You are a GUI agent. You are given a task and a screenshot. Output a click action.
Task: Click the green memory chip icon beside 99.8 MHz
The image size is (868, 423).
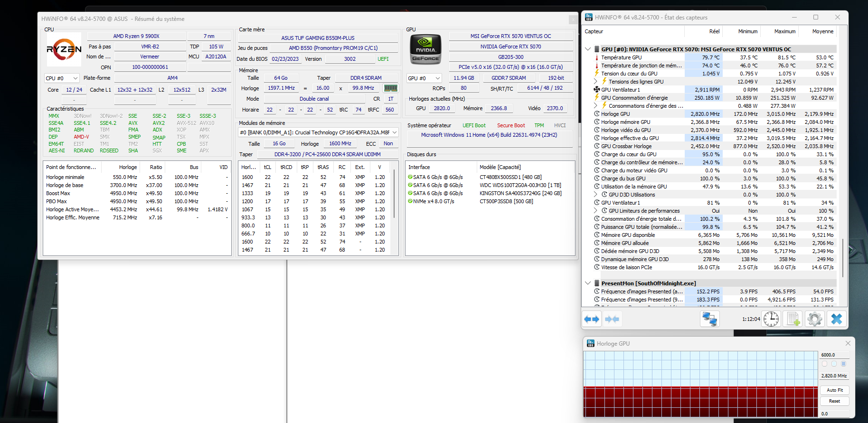[x=390, y=88]
